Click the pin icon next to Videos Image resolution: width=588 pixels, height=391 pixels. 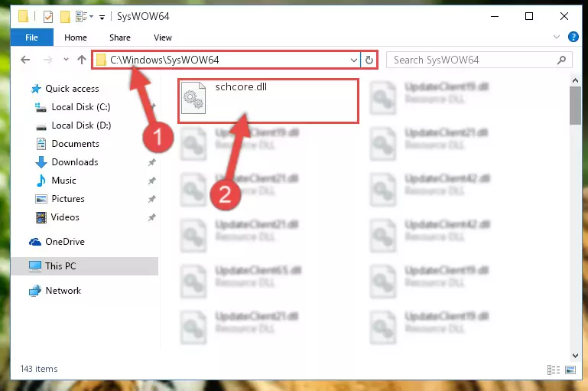(151, 217)
